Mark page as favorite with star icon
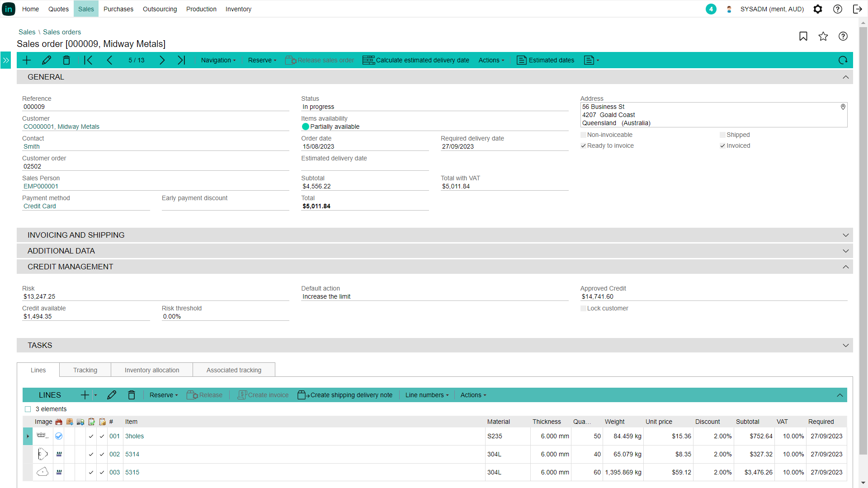Viewport: 868px width, 488px height. coord(823,36)
